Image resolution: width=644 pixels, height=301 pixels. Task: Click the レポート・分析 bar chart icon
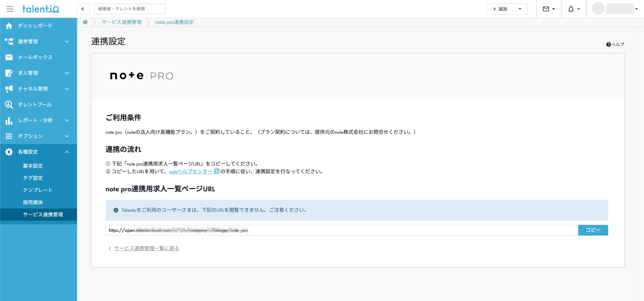[x=9, y=121]
